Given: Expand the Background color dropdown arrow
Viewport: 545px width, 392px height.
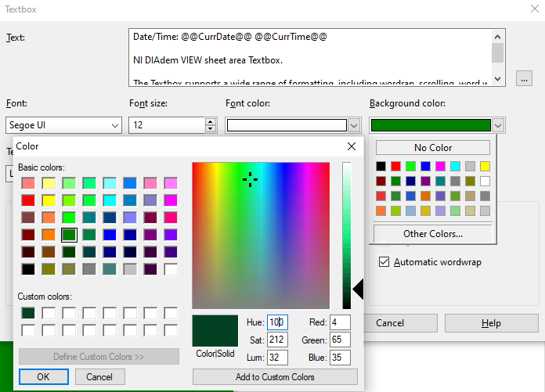Looking at the screenshot, I should click(x=499, y=125).
